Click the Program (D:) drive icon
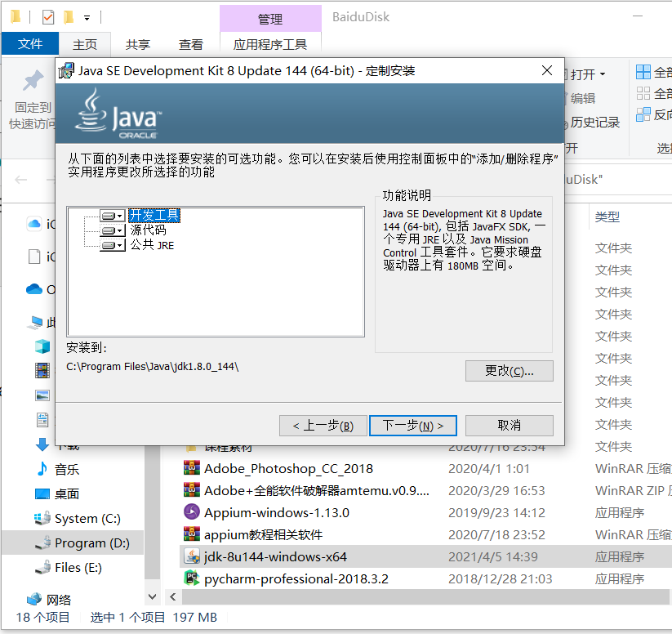This screenshot has height=634, width=672. pos(42,542)
